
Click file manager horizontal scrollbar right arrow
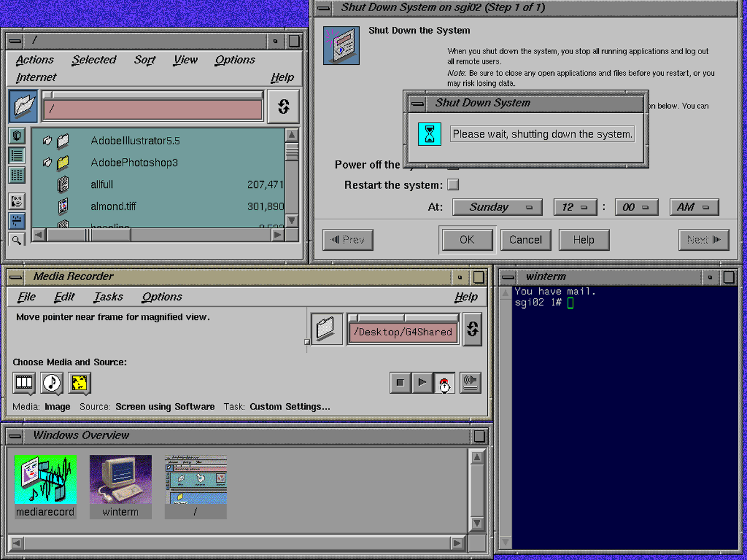click(x=278, y=235)
